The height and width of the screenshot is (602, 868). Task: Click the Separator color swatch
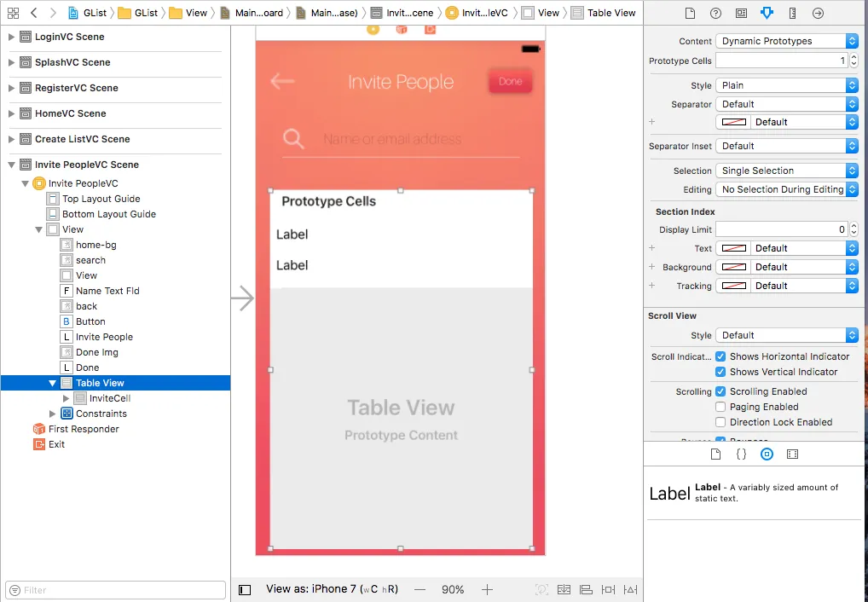click(734, 123)
